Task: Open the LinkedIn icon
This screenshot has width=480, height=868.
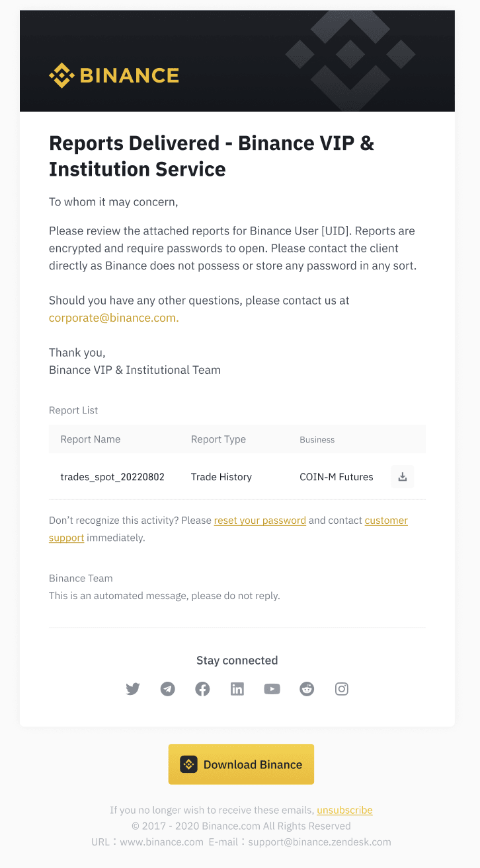Action: [x=237, y=689]
